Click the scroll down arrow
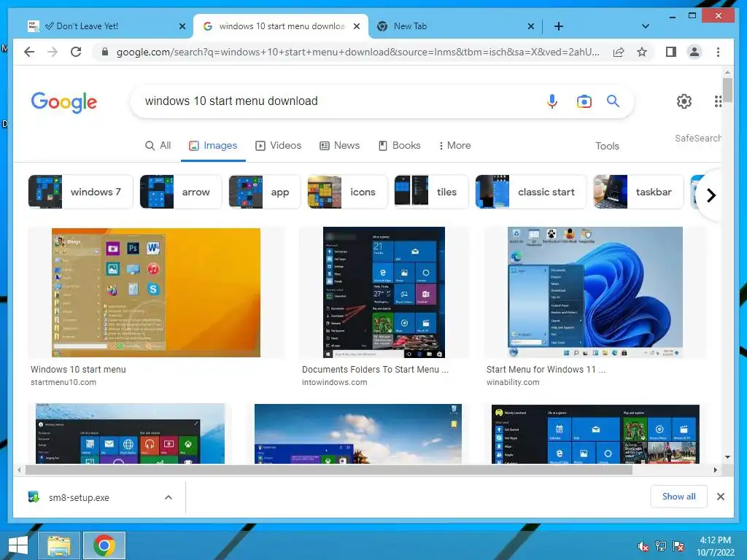The height and width of the screenshot is (560, 747). coord(727,457)
